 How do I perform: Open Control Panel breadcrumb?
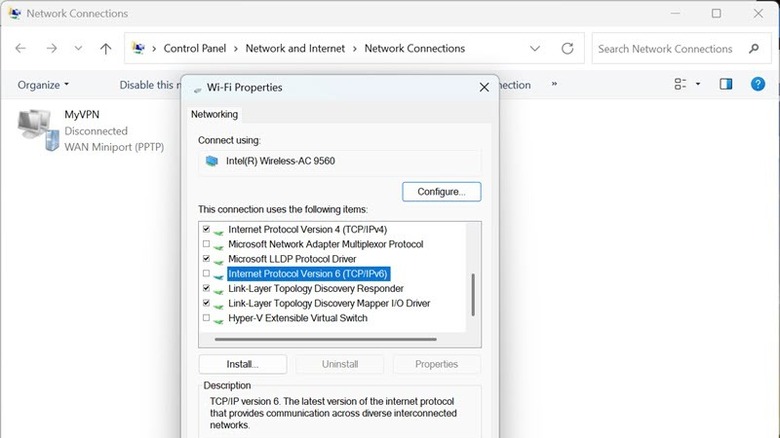pos(195,48)
